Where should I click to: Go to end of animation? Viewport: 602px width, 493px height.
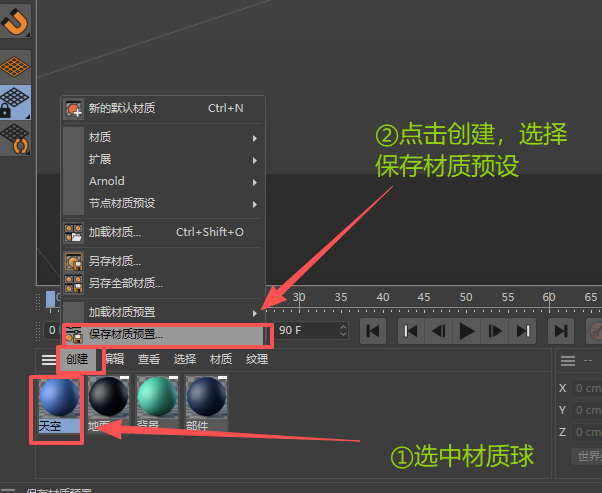561,331
